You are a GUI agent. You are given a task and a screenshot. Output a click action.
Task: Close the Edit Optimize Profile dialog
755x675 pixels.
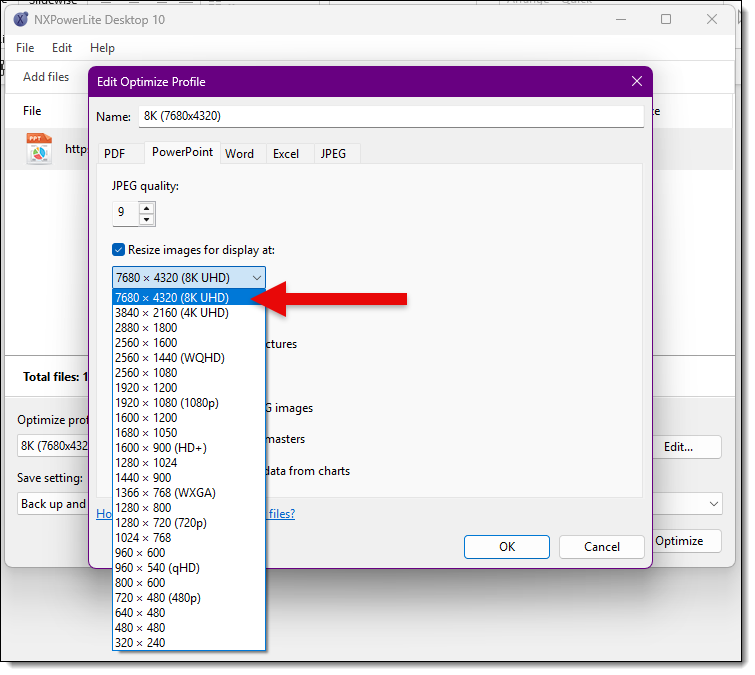click(x=637, y=81)
